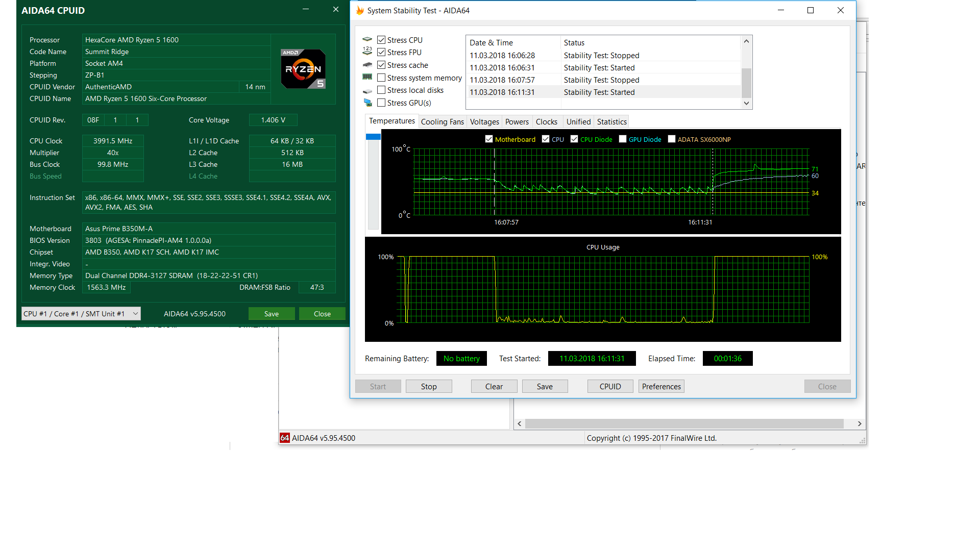Click the Stress system memory RAM icon
Image resolution: width=980 pixels, height=551 pixels.
(x=367, y=77)
